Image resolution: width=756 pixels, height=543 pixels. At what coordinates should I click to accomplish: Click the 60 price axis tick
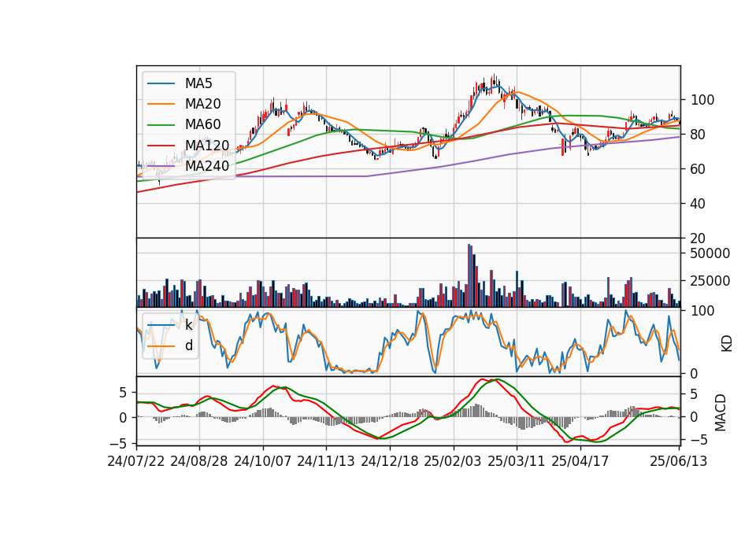click(699, 169)
